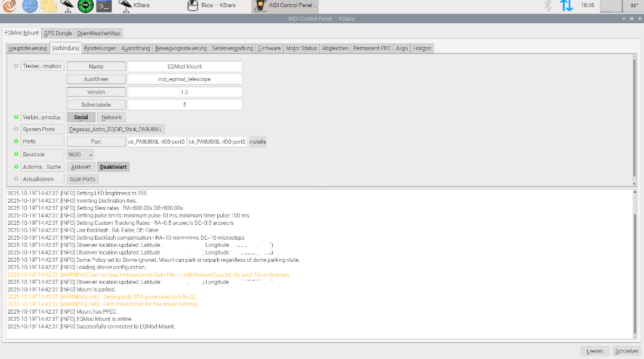Click the Aktualisieren status indicator
Image resolution: width=644 pixels, height=359 pixels.
click(x=16, y=179)
